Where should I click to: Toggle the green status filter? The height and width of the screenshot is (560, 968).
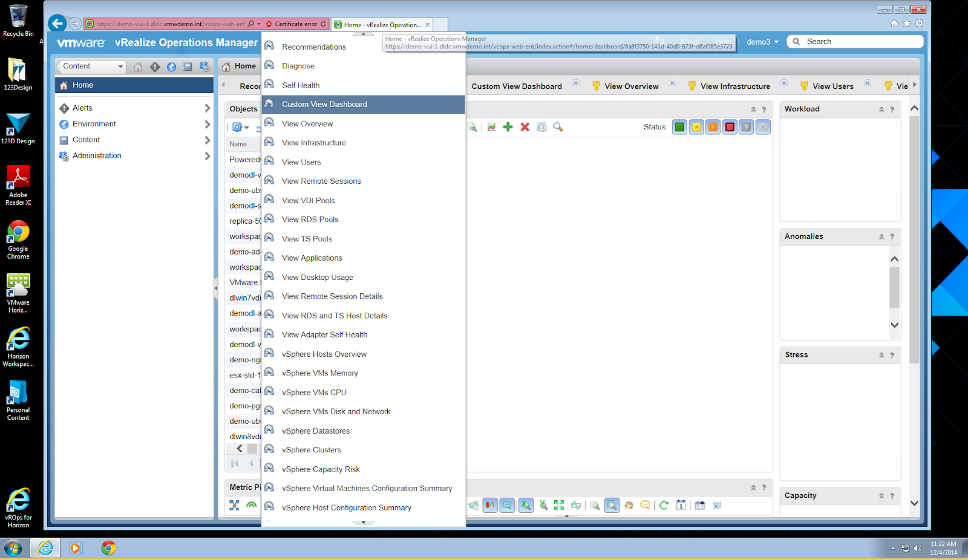click(679, 127)
